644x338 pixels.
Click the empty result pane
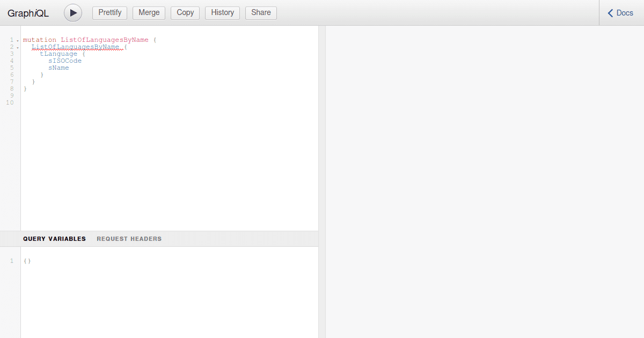485,182
